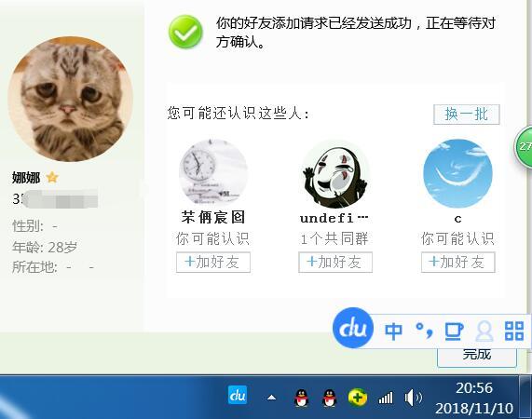Open the volume speaker tray icon
Screen dimensions: 532x419
click(x=414, y=398)
